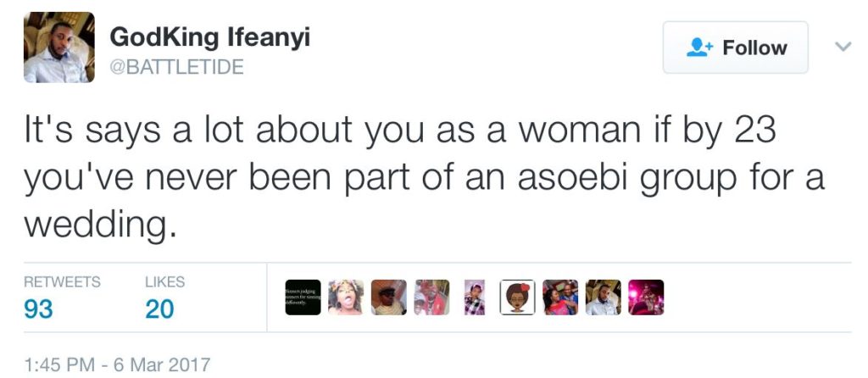Open the GodKing Ifeanyi display name link
Screen dimensions: 868x378
pyautogui.click(x=210, y=36)
